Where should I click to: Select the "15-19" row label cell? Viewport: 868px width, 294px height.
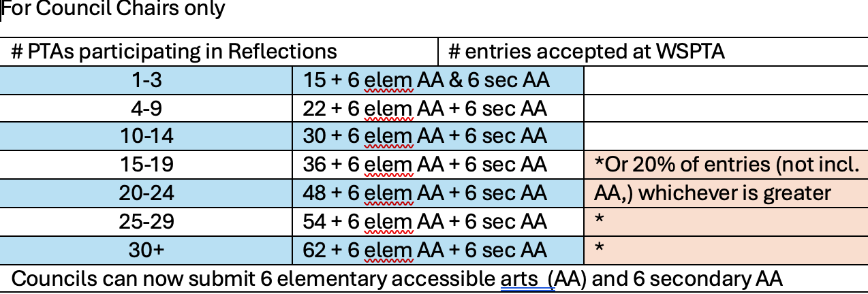tap(146, 165)
